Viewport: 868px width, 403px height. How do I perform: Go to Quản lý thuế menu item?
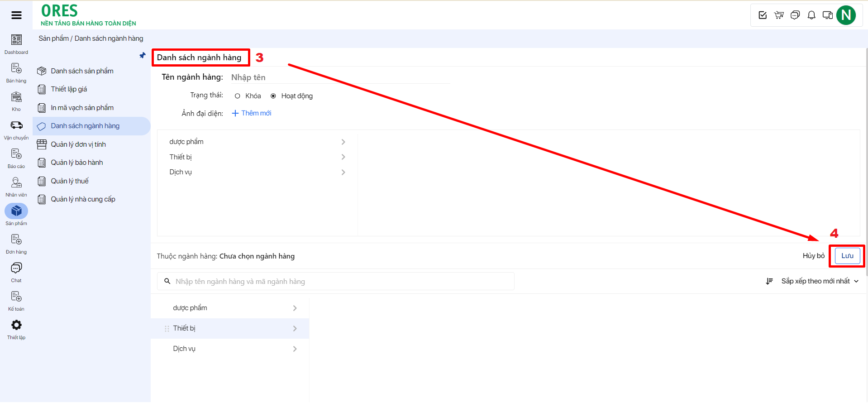[x=70, y=181]
